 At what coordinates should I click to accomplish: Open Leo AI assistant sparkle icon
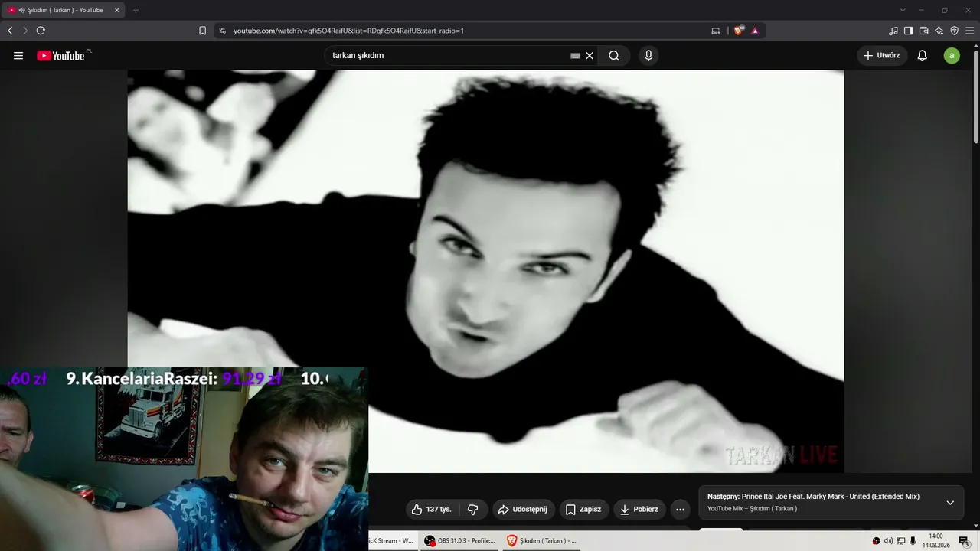[x=939, y=31]
